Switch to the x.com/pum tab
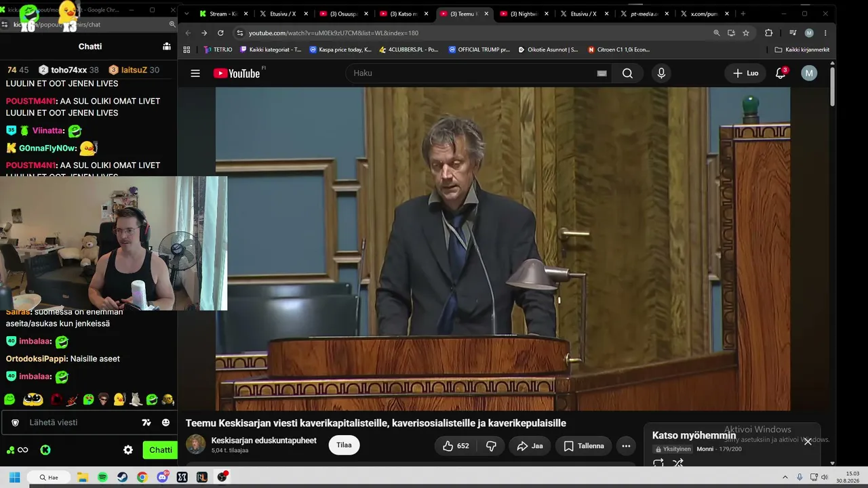 click(705, 14)
